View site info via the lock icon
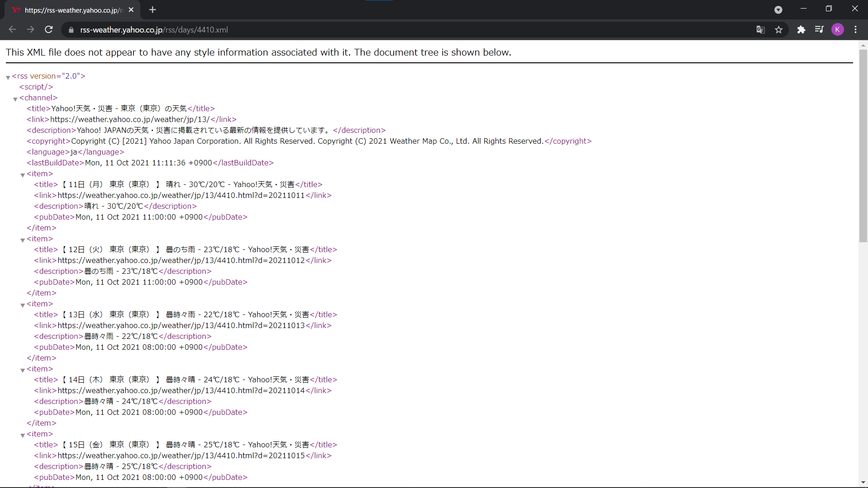Screen dimensions: 868x488 coord(71,30)
